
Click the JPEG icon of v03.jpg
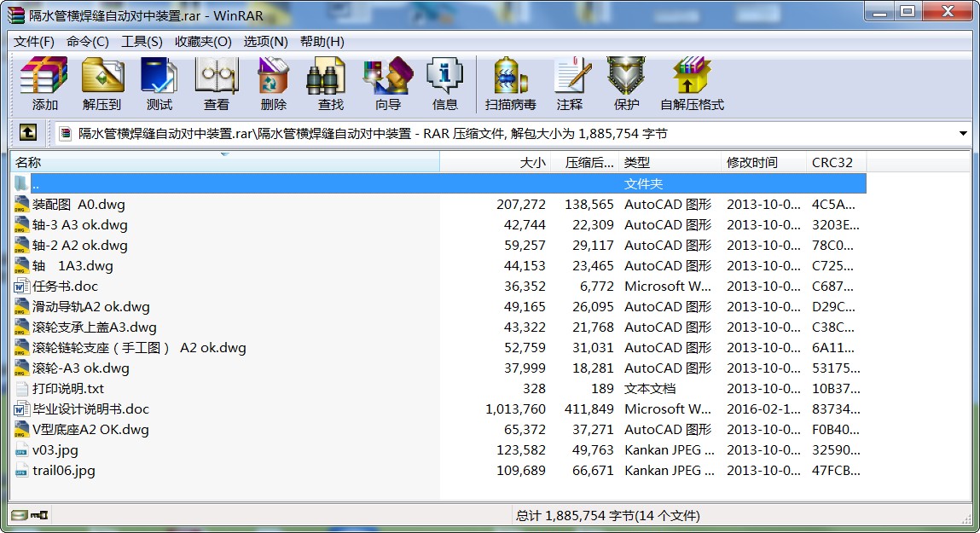tap(22, 450)
